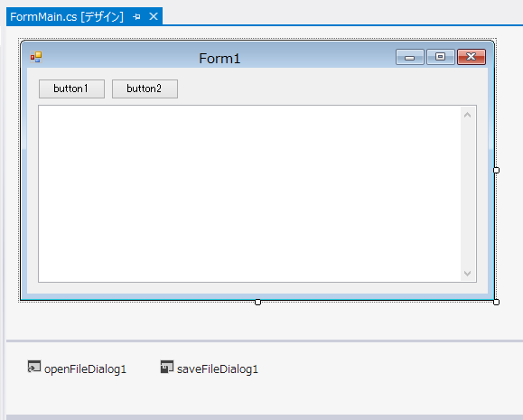This screenshot has width=523, height=420.
Task: Click inside the multiline text box
Action: click(249, 194)
